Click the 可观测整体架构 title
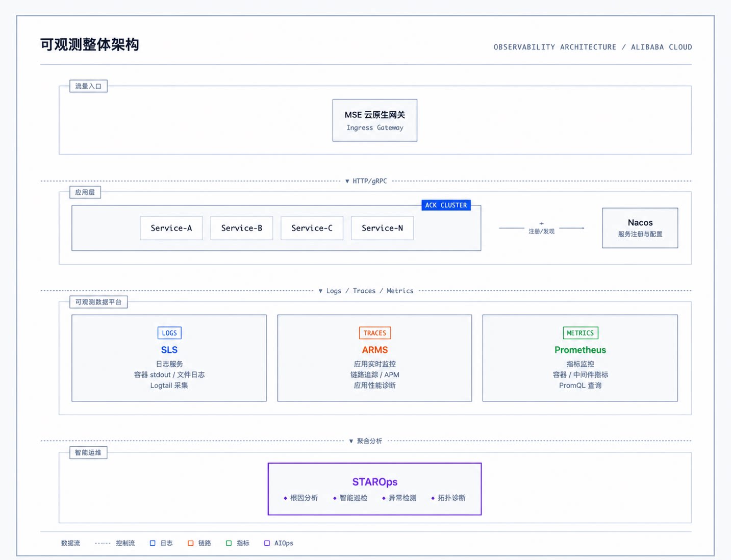 click(x=90, y=44)
